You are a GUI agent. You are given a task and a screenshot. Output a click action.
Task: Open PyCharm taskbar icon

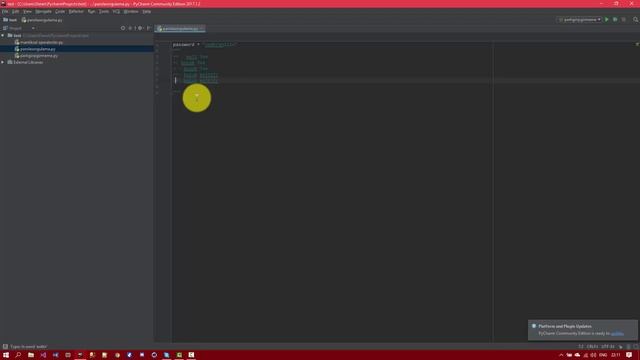80,355
